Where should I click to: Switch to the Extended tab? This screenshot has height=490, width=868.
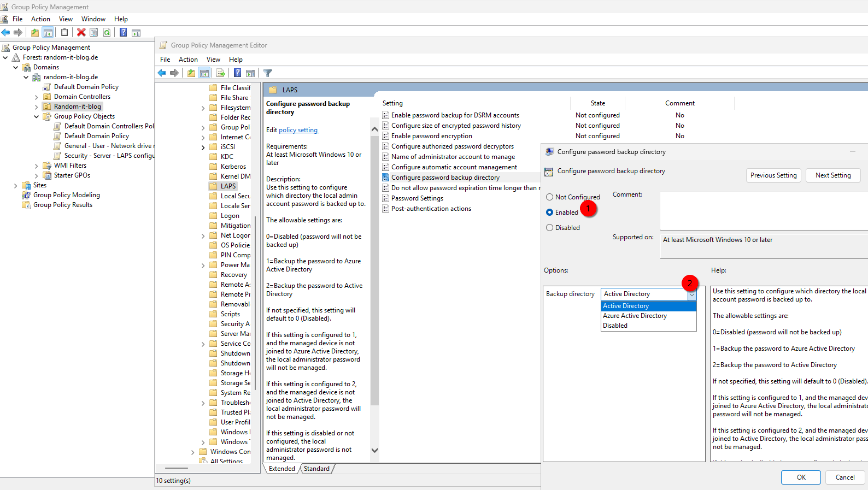[282, 469]
